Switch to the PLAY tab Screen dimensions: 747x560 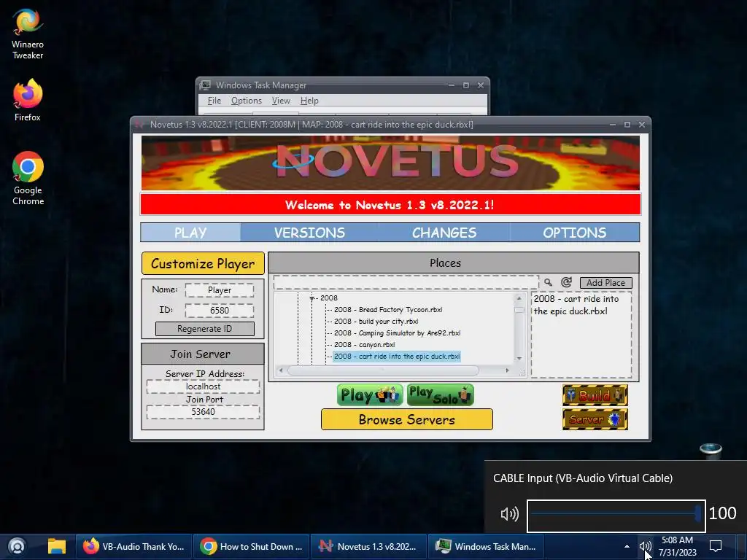(x=190, y=233)
